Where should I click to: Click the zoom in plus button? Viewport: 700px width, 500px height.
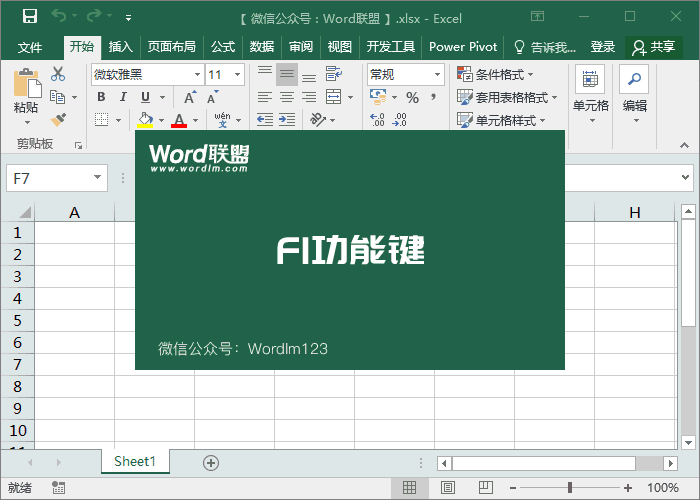pos(628,488)
